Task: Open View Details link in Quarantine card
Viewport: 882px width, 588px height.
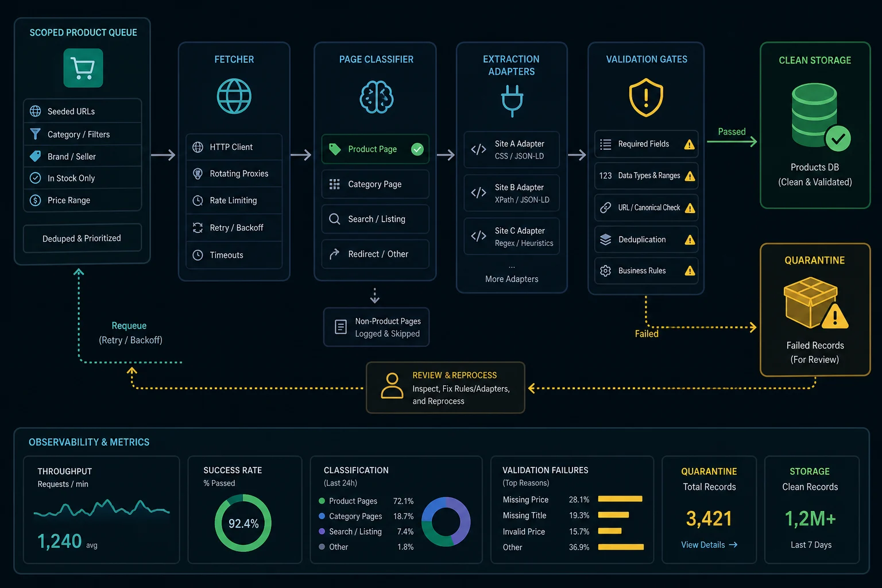Action: 709,545
